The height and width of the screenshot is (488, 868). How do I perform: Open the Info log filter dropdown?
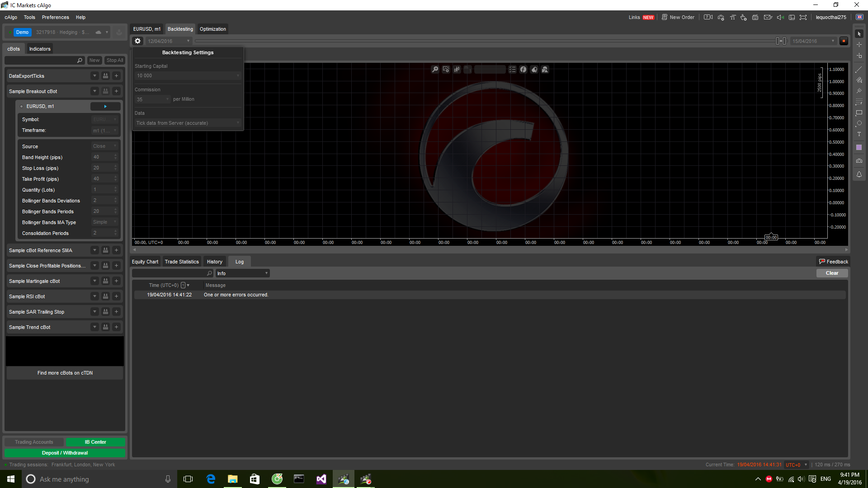coord(242,273)
